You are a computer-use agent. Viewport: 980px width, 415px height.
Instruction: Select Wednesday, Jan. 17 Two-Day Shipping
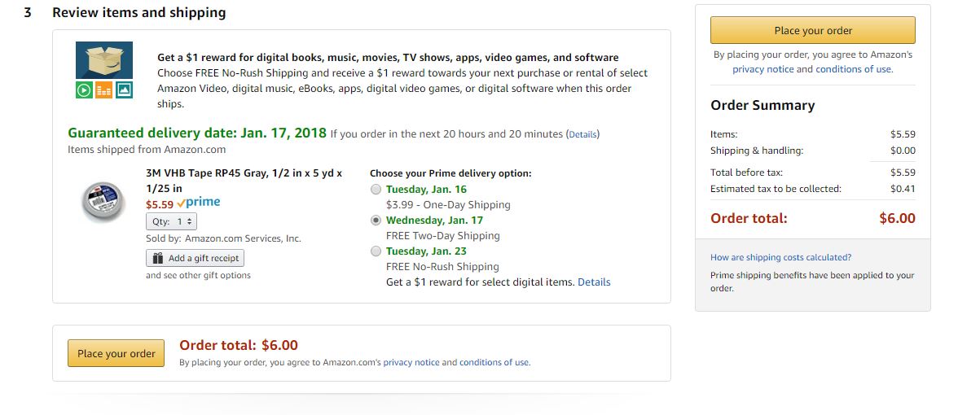coord(376,221)
